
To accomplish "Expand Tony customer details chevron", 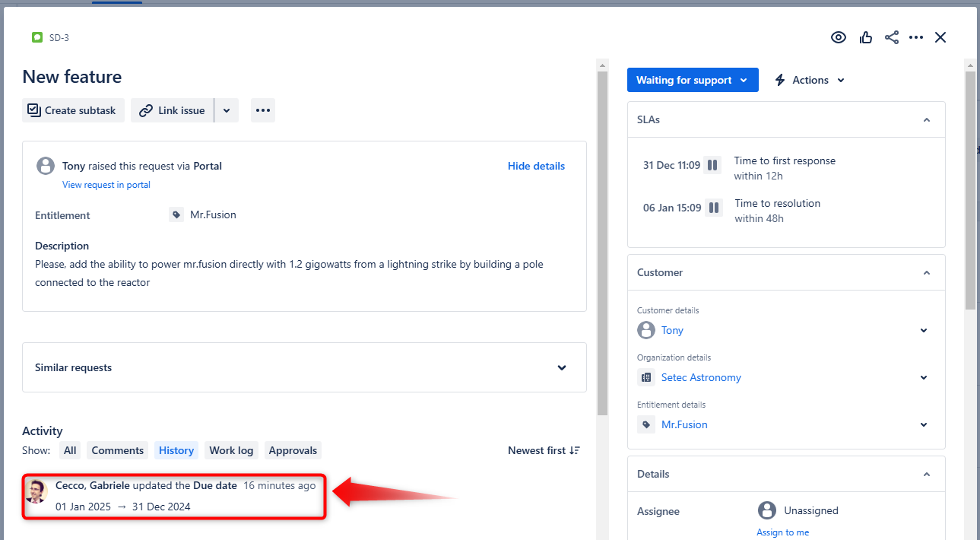I will pyautogui.click(x=924, y=330).
